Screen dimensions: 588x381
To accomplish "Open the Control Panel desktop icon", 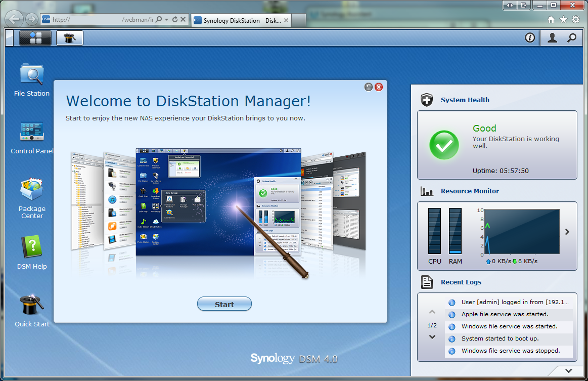I will [x=32, y=138].
